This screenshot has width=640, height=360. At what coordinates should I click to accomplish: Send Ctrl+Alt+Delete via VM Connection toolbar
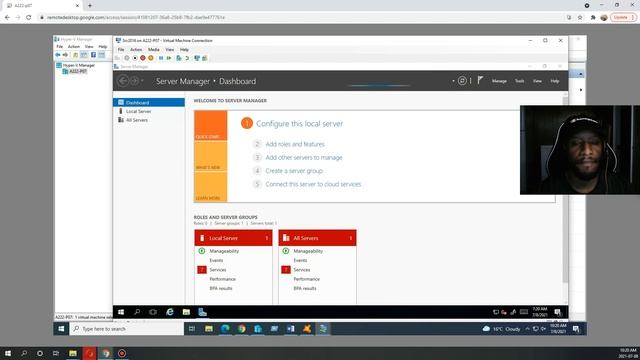[x=118, y=58]
